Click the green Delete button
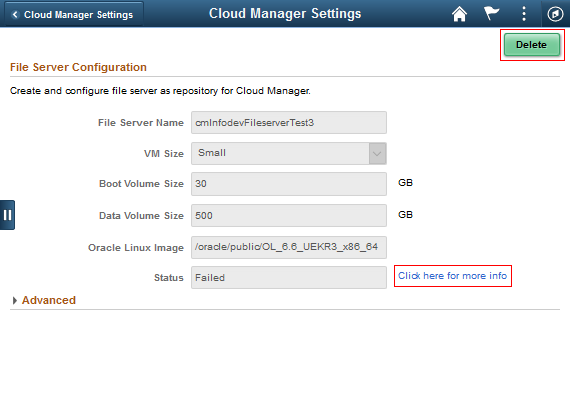570x404 pixels. click(x=532, y=45)
